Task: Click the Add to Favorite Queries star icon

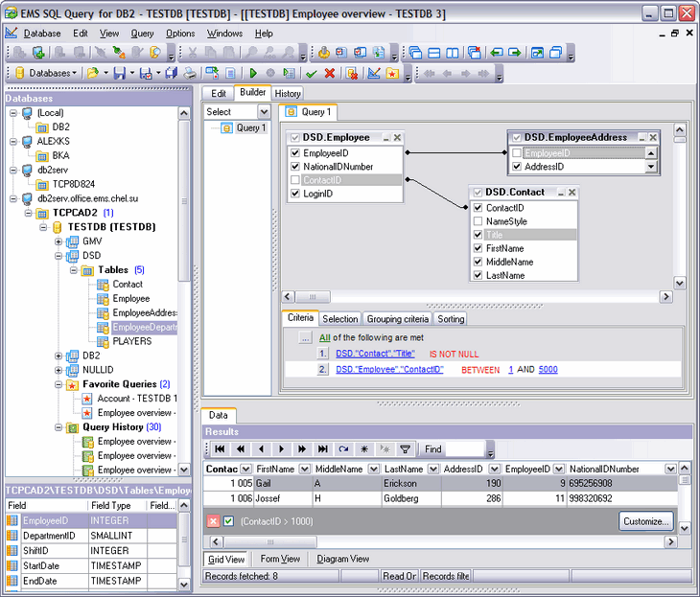Action: click(392, 73)
